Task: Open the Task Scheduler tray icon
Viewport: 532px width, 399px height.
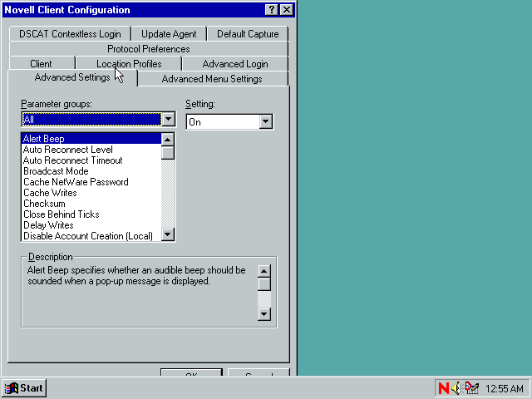Action: point(471,388)
